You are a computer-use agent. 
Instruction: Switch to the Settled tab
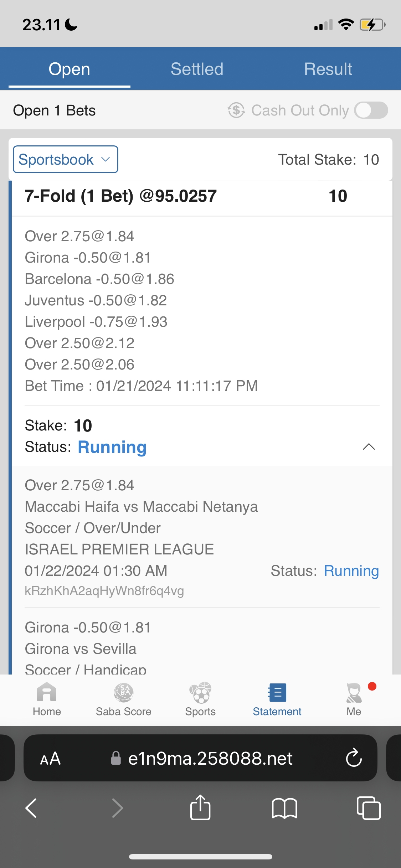tap(197, 69)
